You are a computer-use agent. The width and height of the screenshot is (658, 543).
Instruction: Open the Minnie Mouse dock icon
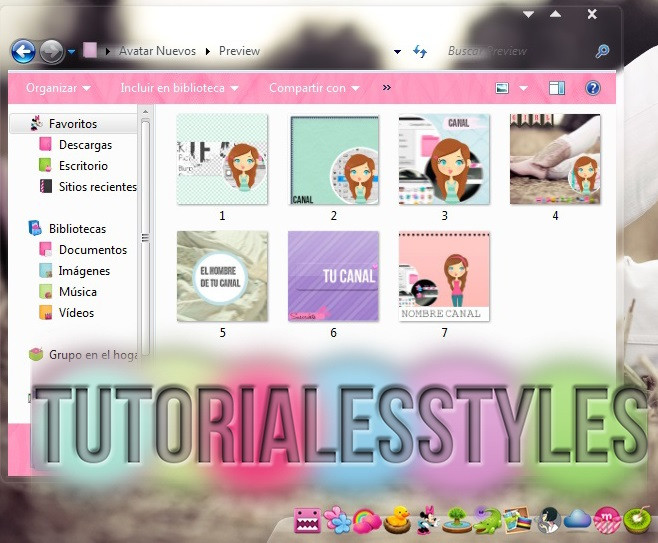(428, 520)
